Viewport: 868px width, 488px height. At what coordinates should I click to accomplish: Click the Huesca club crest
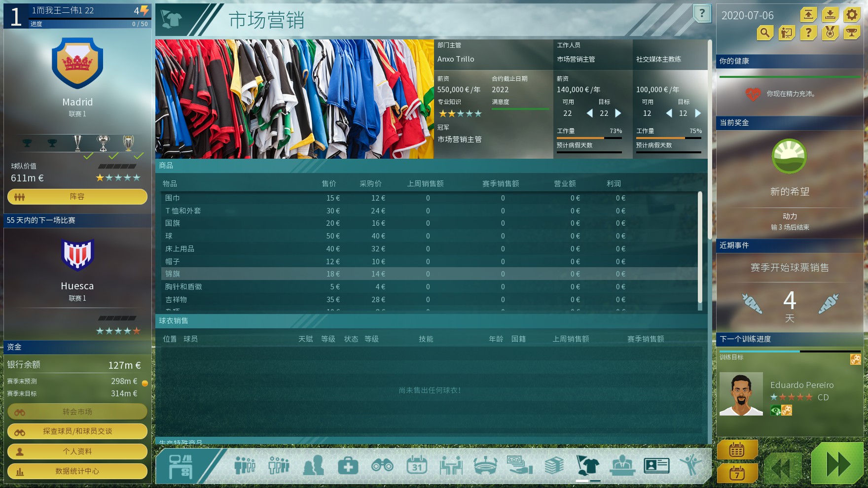tap(77, 254)
